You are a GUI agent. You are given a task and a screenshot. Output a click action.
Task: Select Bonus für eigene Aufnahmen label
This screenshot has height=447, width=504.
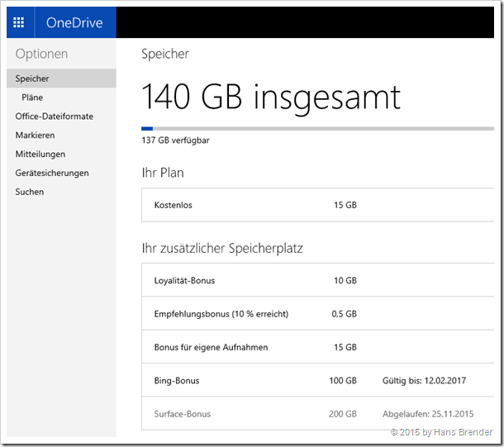(x=212, y=347)
